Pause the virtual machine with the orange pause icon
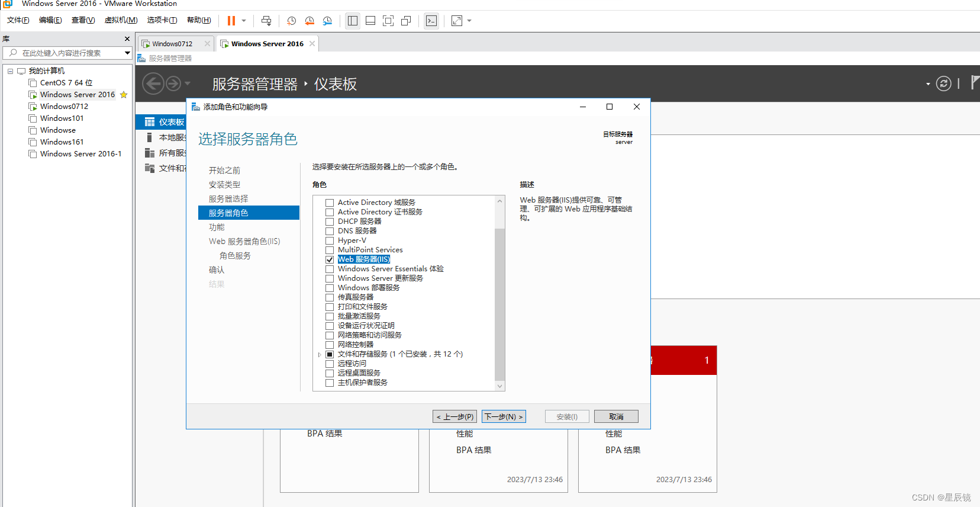 coord(231,21)
